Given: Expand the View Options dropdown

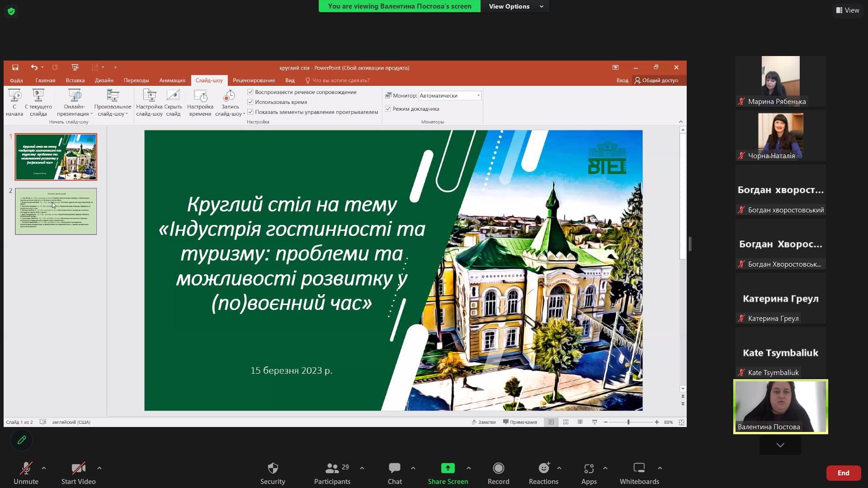Looking at the screenshot, I should [515, 6].
